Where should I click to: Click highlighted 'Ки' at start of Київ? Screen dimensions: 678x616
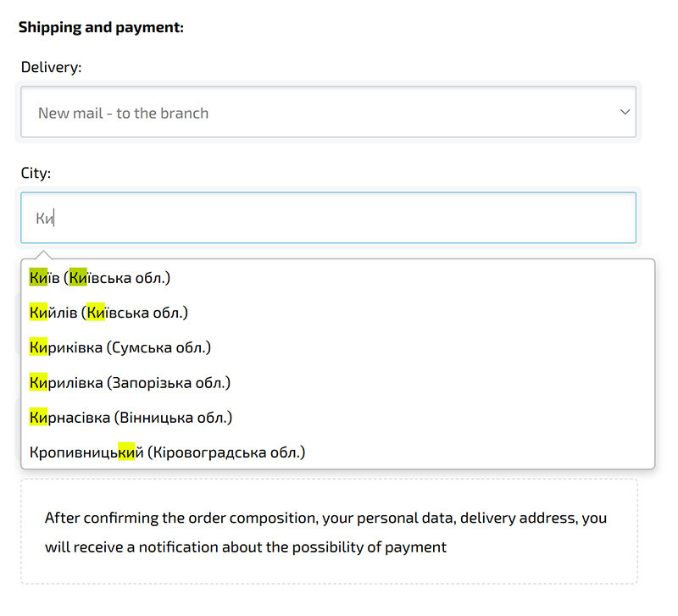(38, 278)
